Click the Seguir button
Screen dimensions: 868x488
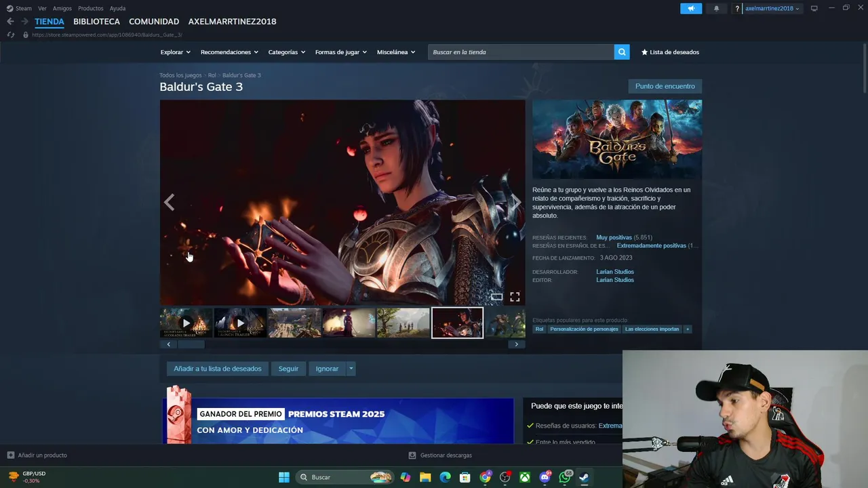point(288,369)
